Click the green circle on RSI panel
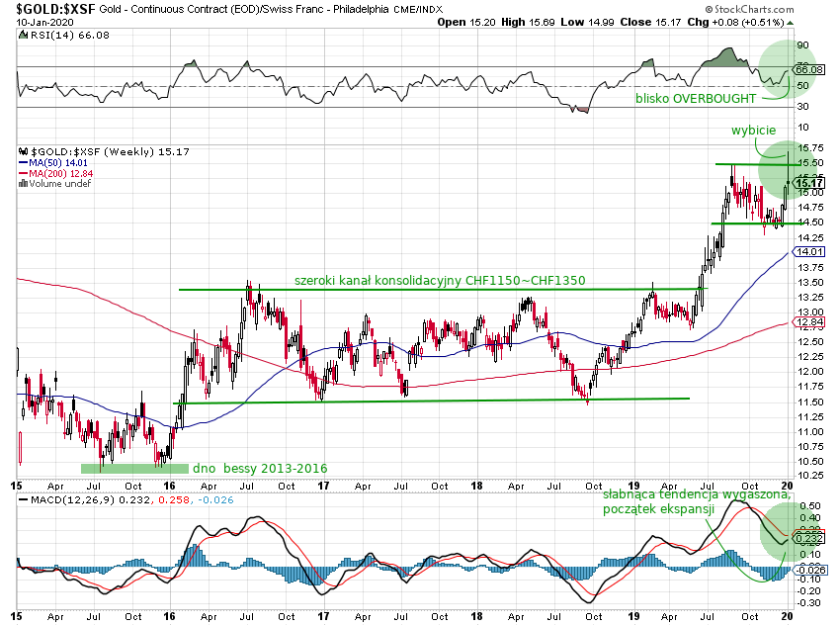Screen dimensions: 840x626 (x=791, y=69)
